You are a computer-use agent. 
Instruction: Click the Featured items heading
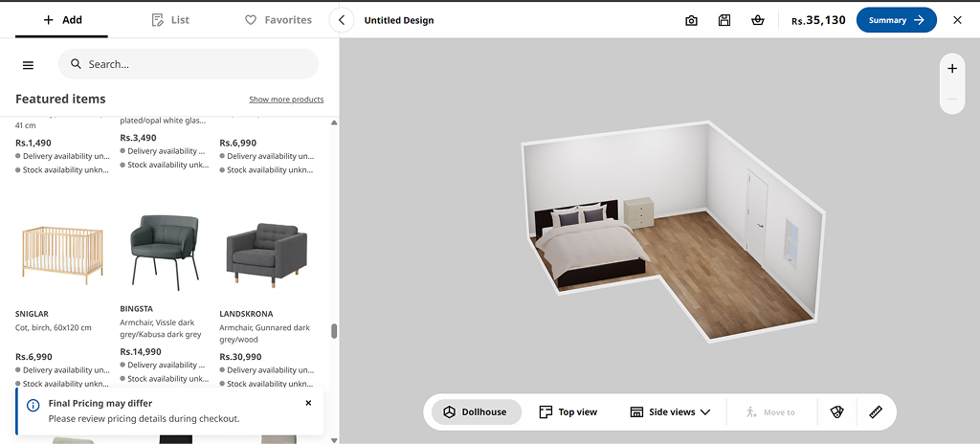point(60,99)
